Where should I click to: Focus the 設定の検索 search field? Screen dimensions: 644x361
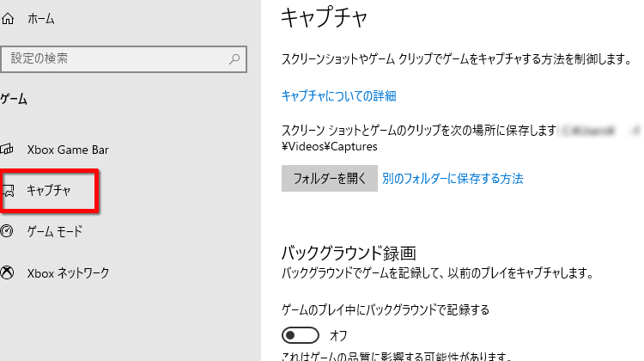coord(123,59)
